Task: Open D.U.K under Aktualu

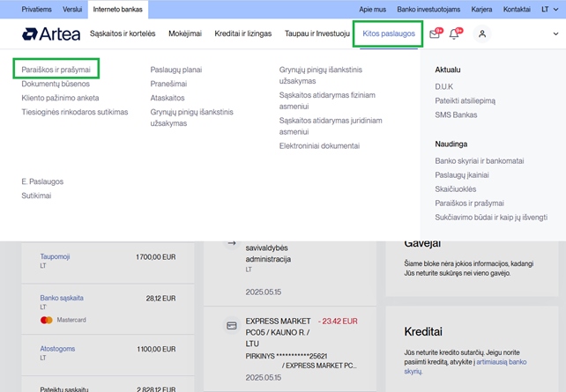Action: [x=443, y=86]
